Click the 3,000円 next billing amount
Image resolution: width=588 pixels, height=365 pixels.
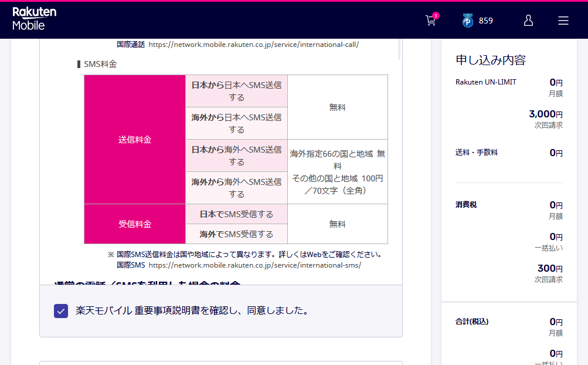point(545,114)
